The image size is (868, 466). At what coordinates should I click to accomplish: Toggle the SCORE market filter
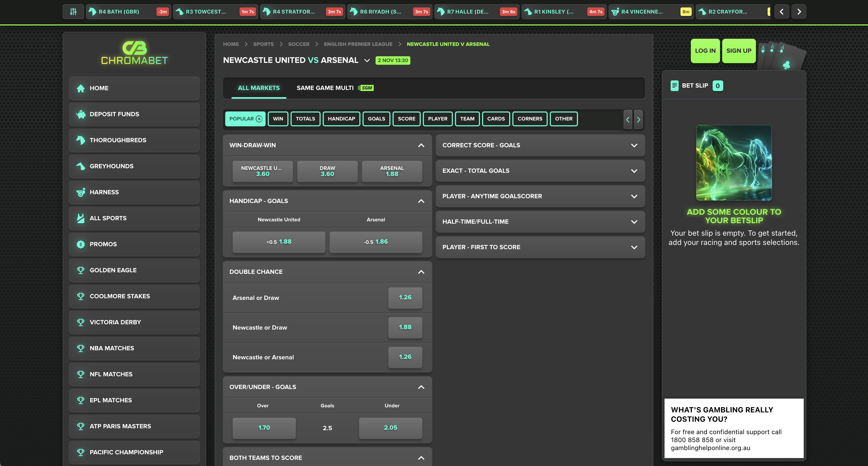406,119
